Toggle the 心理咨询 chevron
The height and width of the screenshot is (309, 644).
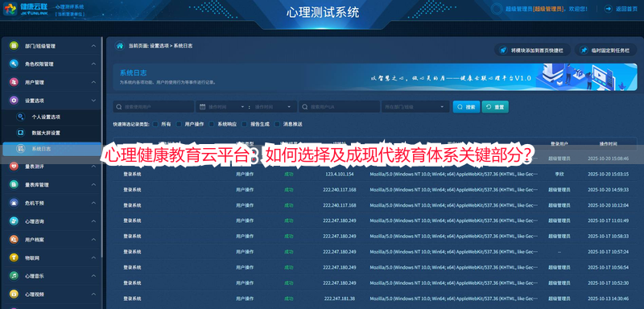point(93,221)
